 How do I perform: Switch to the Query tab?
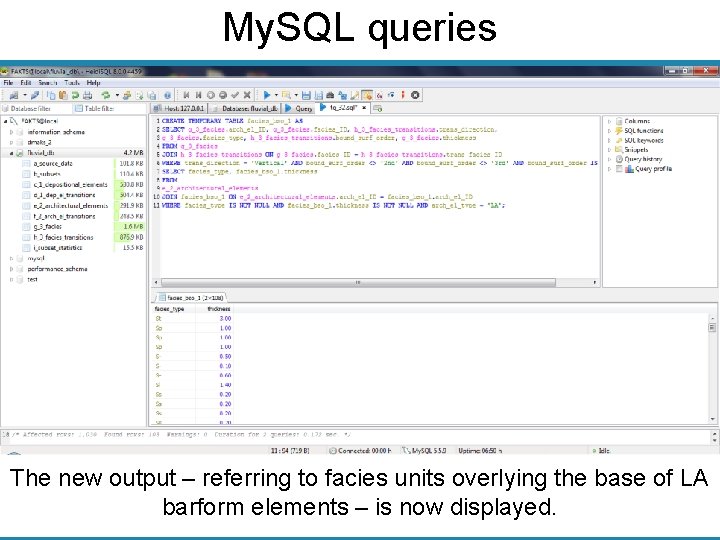point(299,108)
